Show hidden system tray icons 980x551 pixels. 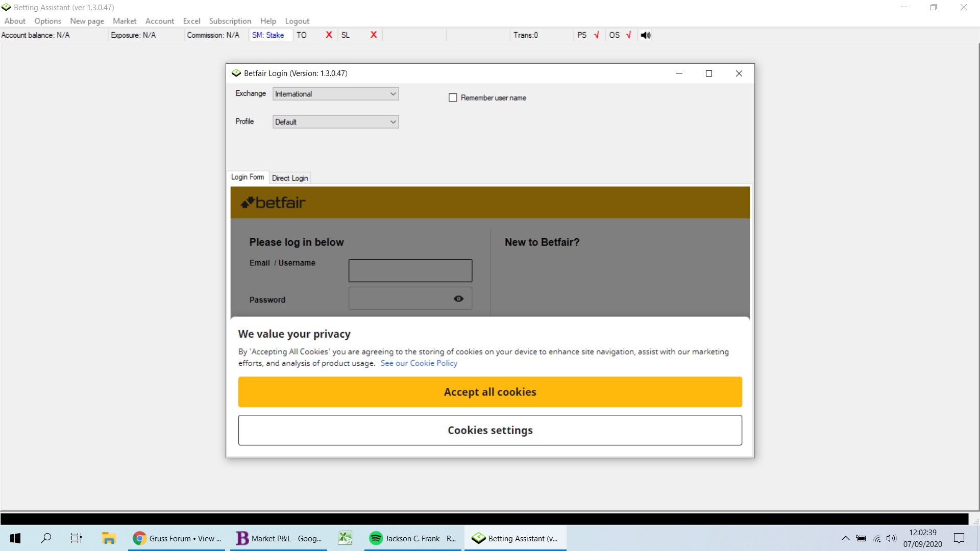[x=845, y=538]
